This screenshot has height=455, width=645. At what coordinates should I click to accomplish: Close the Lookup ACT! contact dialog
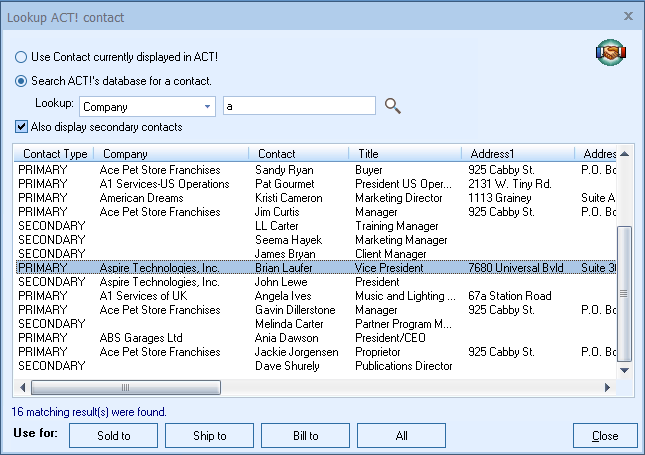coord(628,16)
